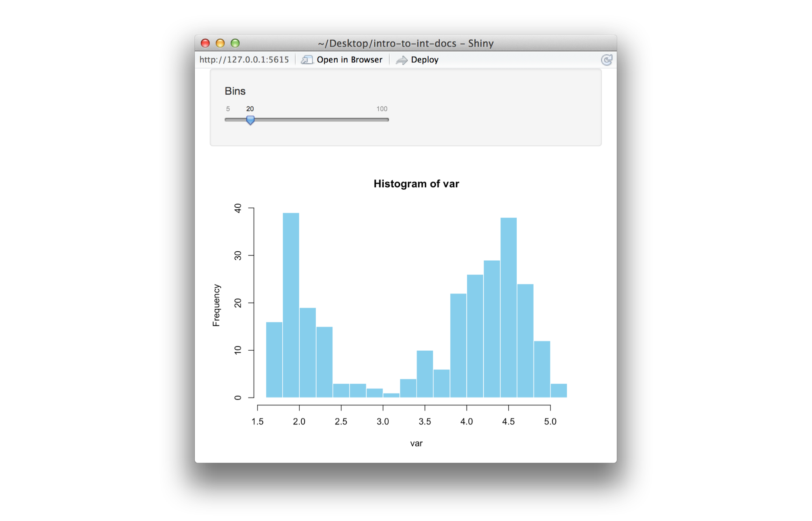Image resolution: width=812 pixels, height=521 pixels.
Task: Click the minimum value 5 above the slider
Action: (228, 108)
